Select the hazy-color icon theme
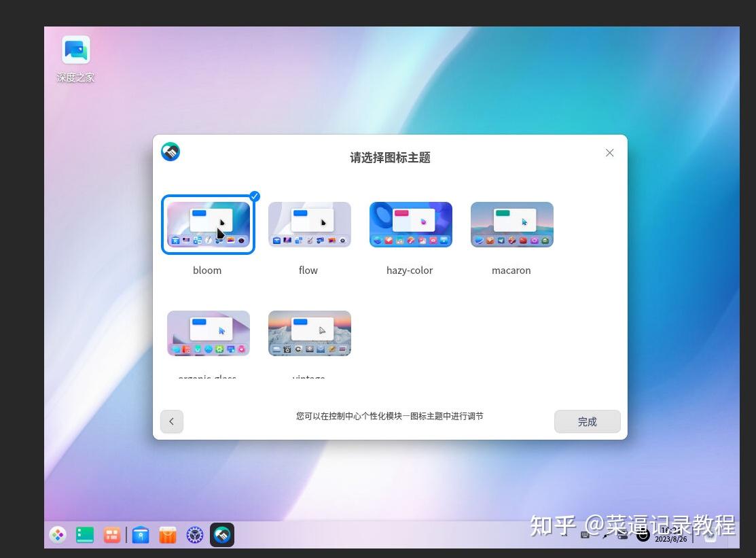756x558 pixels. tap(410, 224)
